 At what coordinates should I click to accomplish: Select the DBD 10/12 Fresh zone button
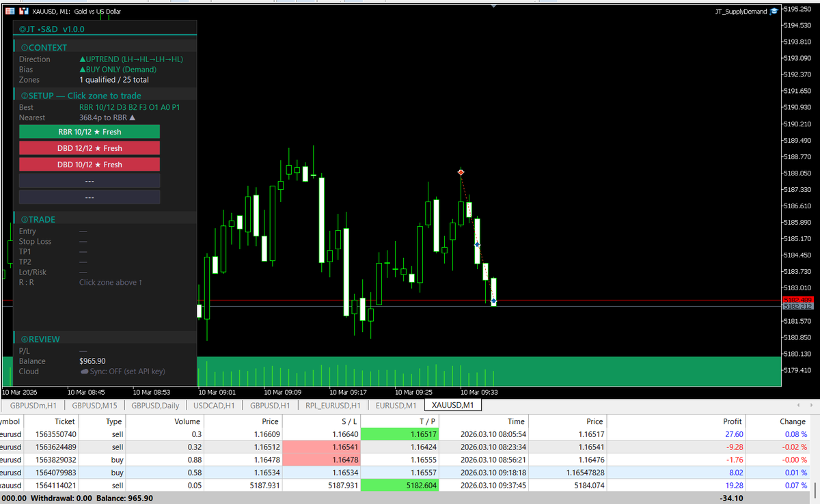(90, 165)
